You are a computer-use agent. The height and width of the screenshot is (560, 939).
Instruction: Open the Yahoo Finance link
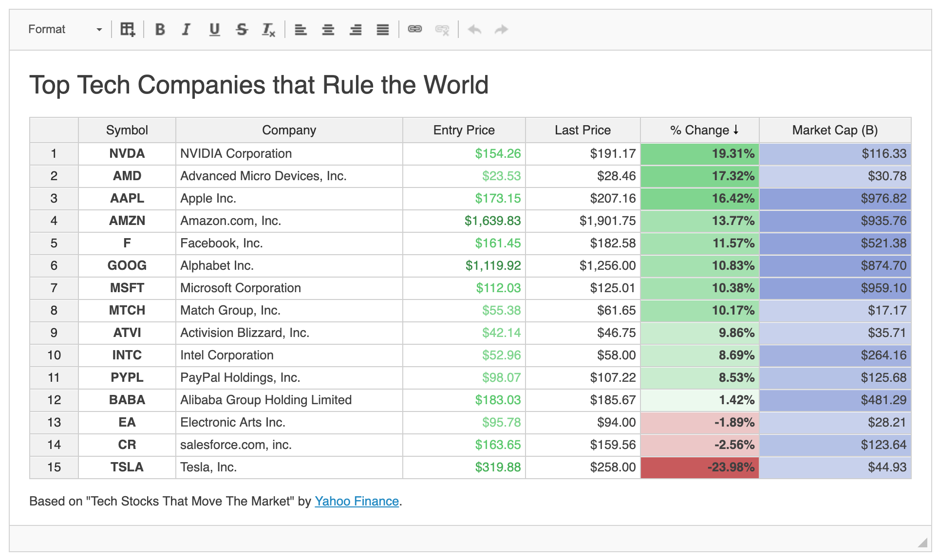tap(357, 501)
